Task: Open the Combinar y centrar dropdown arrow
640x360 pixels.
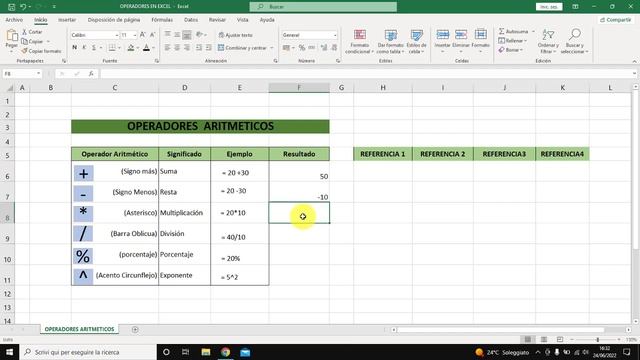Action: click(271, 48)
